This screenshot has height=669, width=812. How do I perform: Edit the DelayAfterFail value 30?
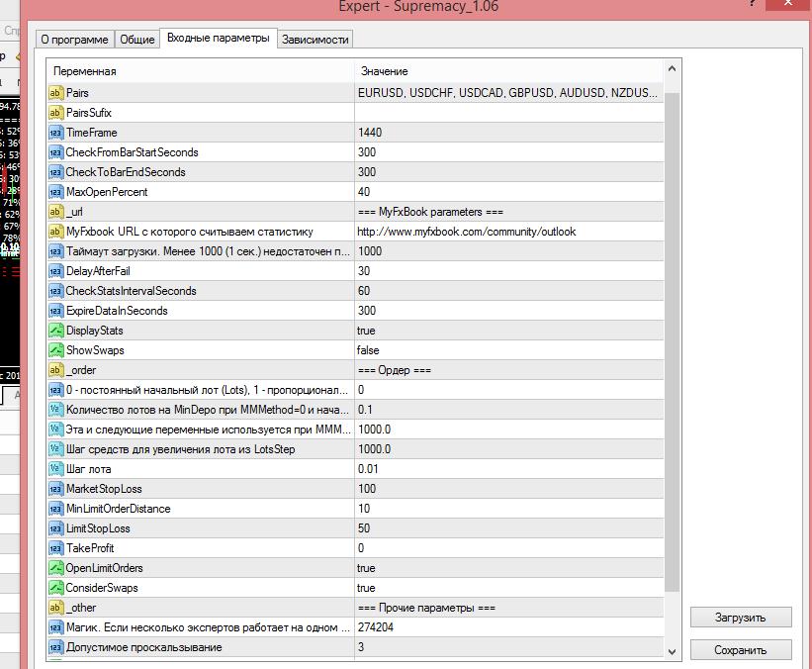(509, 271)
